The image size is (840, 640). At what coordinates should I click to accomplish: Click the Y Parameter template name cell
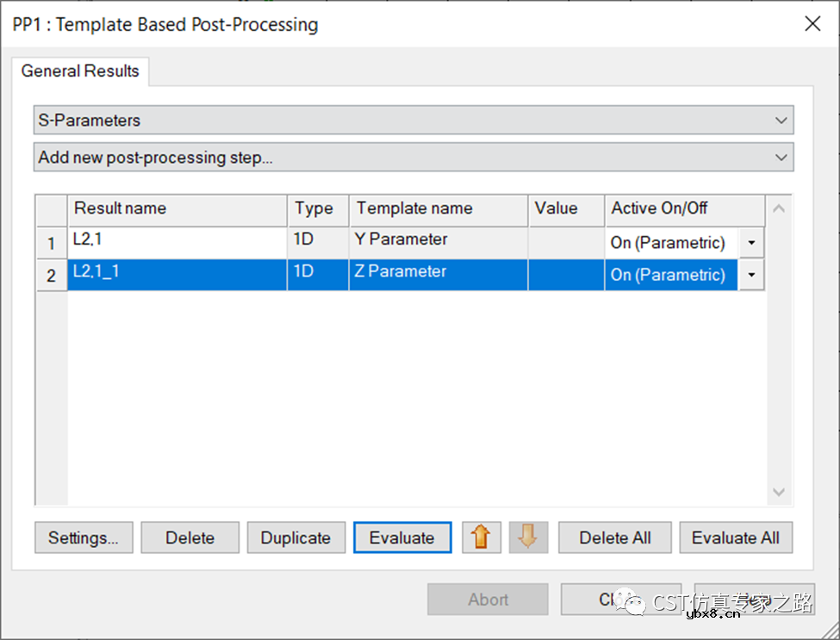(438, 240)
